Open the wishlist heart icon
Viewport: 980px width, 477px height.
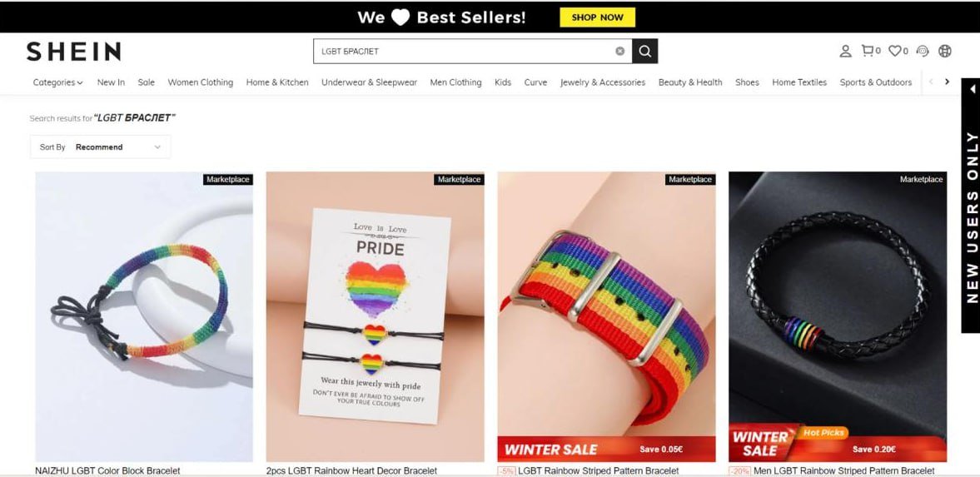[x=898, y=51]
